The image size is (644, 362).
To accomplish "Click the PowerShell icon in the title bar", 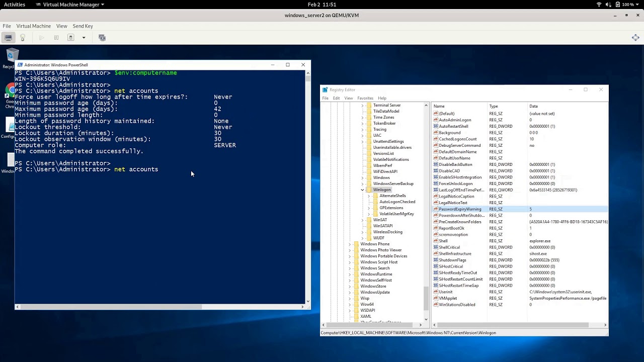I will (x=20, y=65).
